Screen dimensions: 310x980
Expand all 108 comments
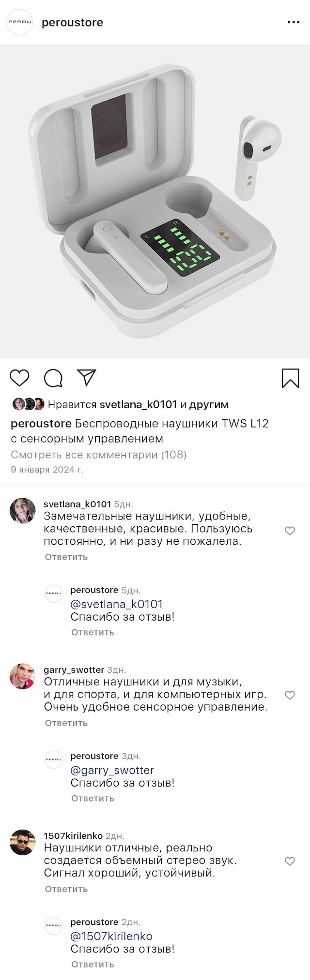[99, 455]
